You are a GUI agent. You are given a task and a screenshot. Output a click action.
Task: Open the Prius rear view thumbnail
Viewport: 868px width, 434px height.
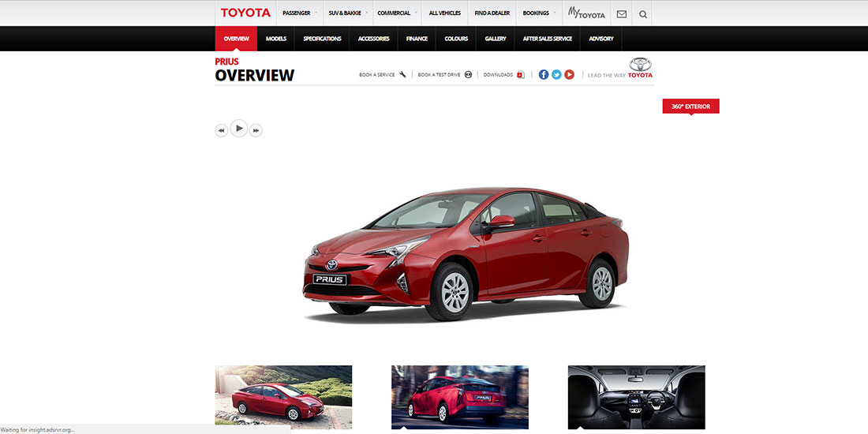tap(460, 397)
